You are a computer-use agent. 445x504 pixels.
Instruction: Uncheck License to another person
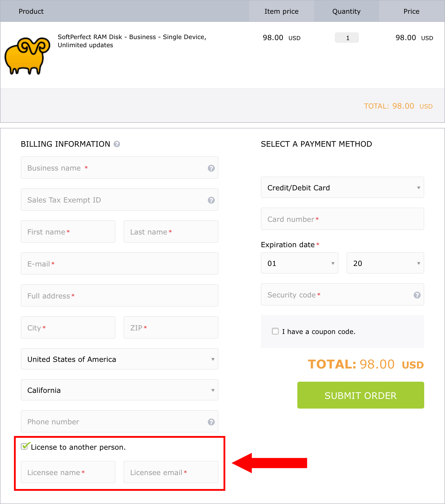tap(25, 447)
